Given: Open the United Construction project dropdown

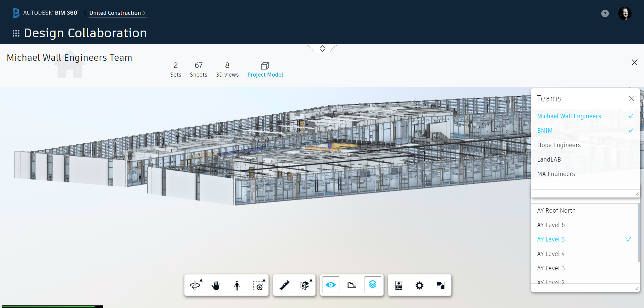Looking at the screenshot, I should click(x=117, y=13).
